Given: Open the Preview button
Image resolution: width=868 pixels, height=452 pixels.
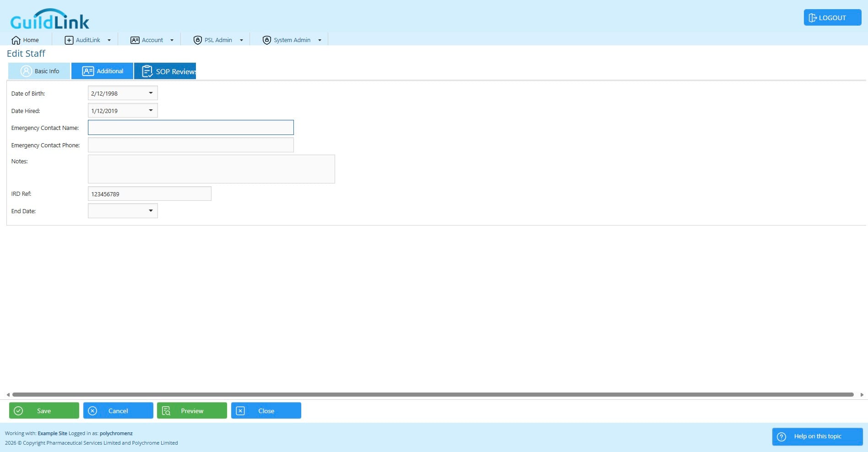Looking at the screenshot, I should point(192,410).
